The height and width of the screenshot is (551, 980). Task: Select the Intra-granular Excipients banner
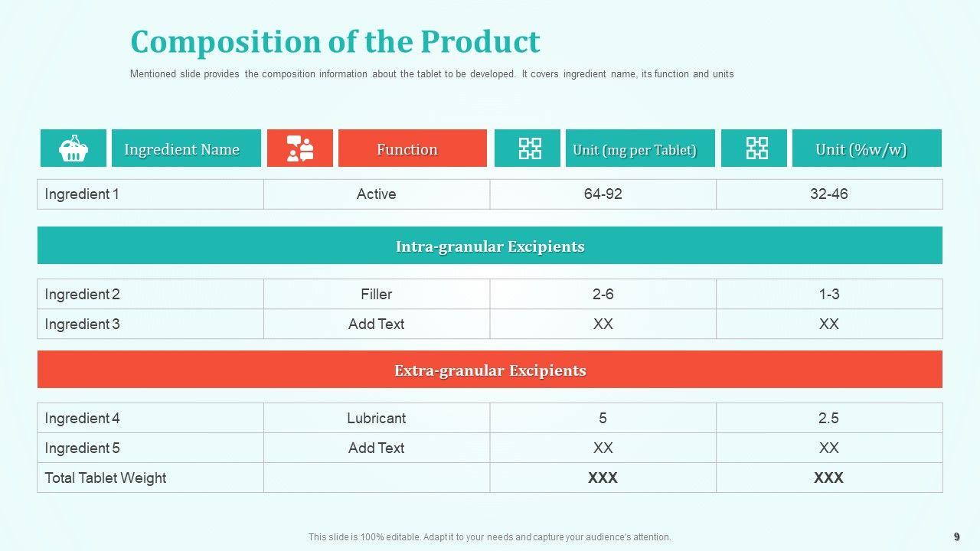[x=490, y=246]
